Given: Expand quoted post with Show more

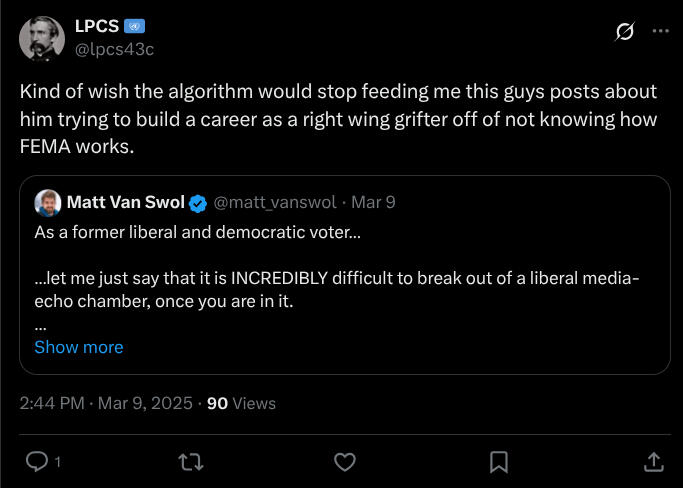Looking at the screenshot, I should [79, 347].
